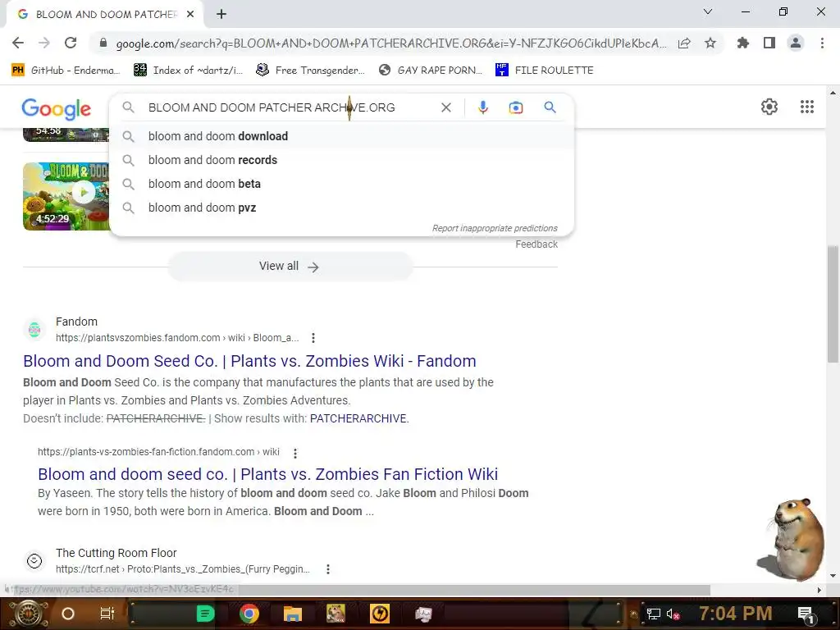Open Bloom and Doom Seed Co. Fandom result
This screenshot has height=630, width=840.
tap(249, 361)
